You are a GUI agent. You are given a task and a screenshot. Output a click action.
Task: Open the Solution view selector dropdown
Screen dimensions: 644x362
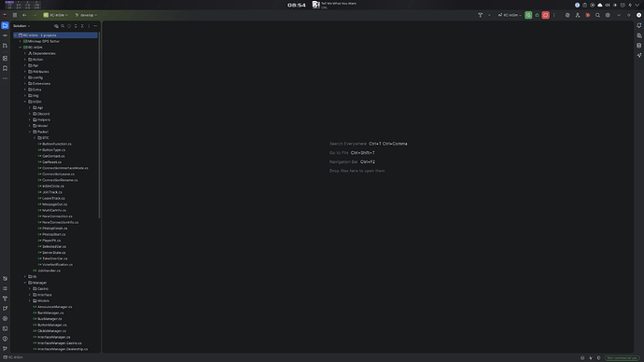(x=21, y=26)
